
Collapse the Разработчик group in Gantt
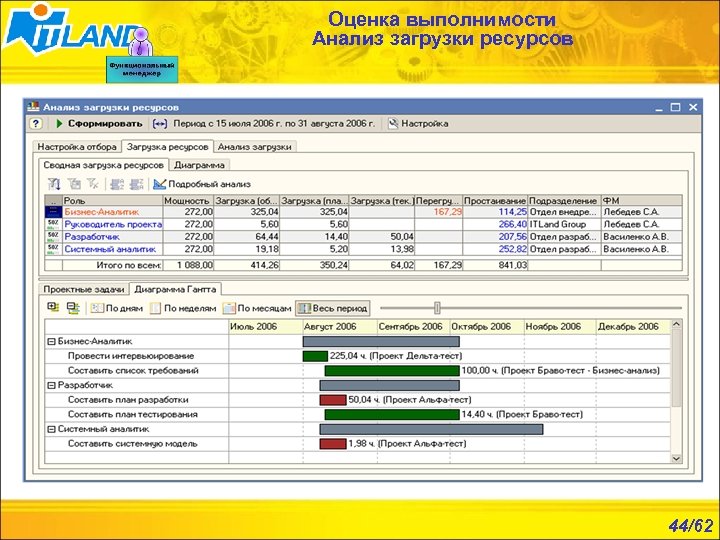pos(51,385)
